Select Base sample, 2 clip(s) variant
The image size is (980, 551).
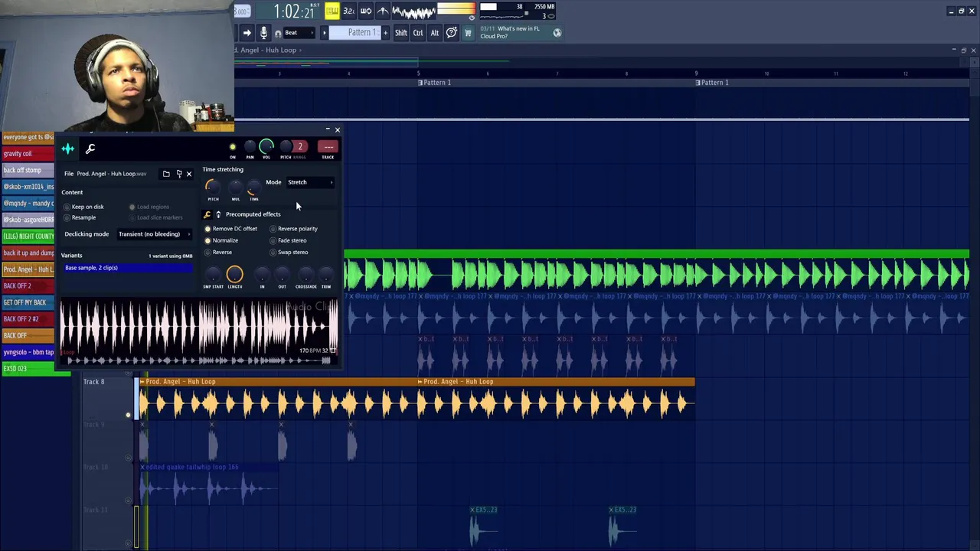pyautogui.click(x=127, y=268)
